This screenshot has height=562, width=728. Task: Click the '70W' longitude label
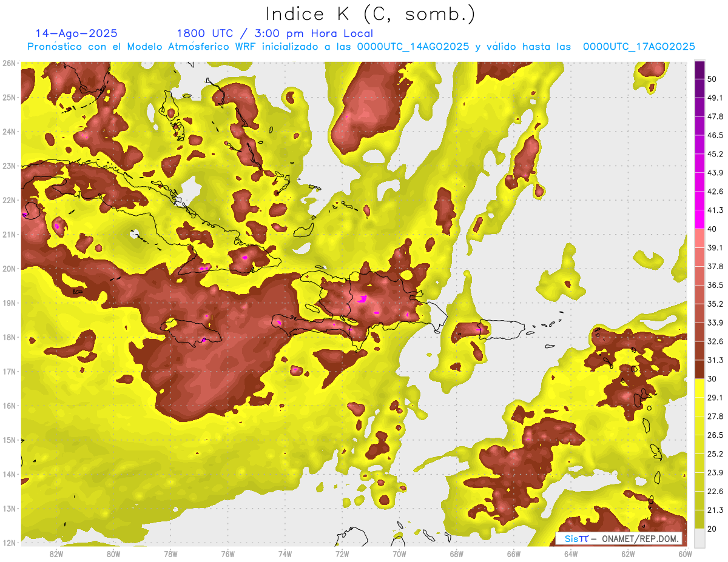click(x=399, y=554)
